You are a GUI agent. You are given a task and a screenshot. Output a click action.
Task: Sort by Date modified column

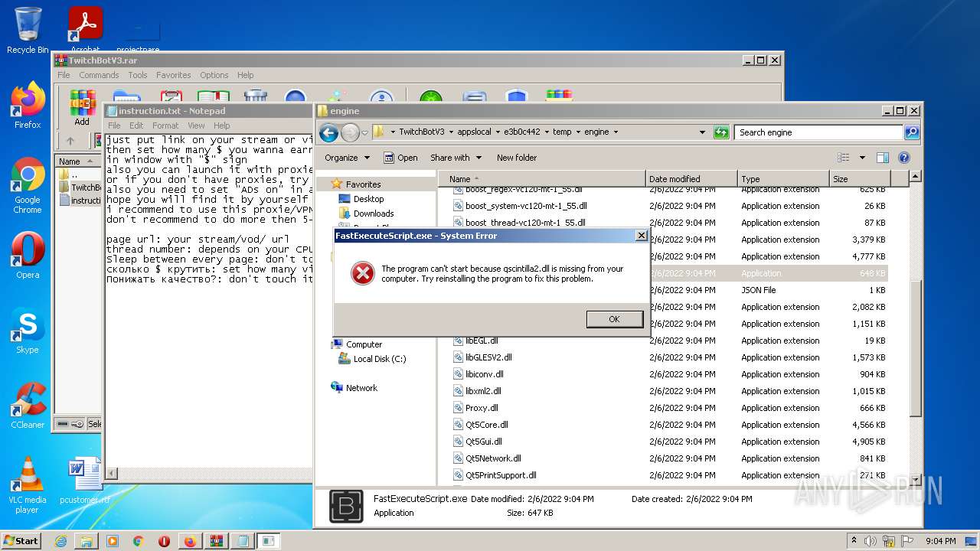[691, 179]
